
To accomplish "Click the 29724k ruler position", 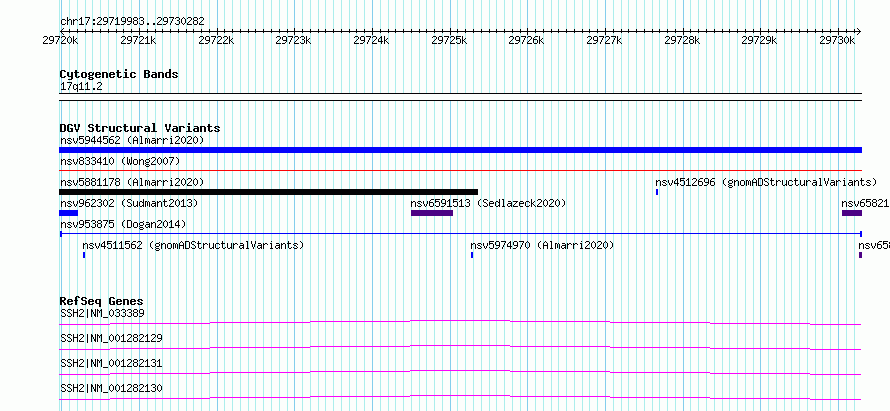I will (371, 40).
